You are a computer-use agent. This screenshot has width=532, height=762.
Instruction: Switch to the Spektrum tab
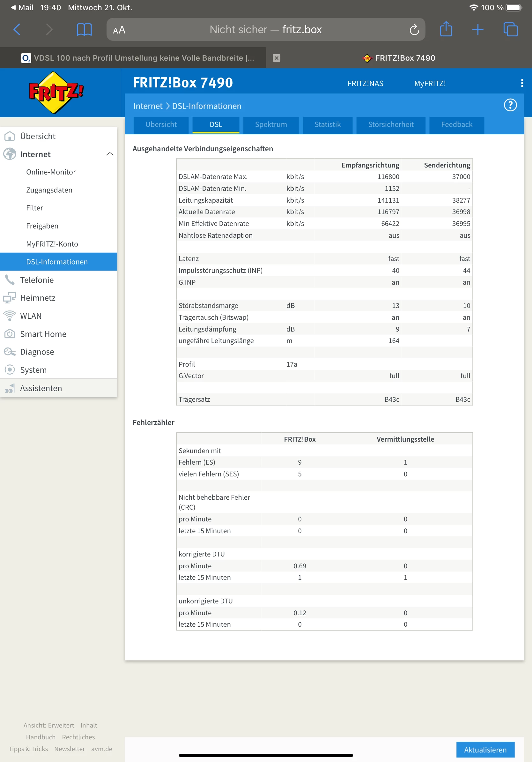(271, 125)
